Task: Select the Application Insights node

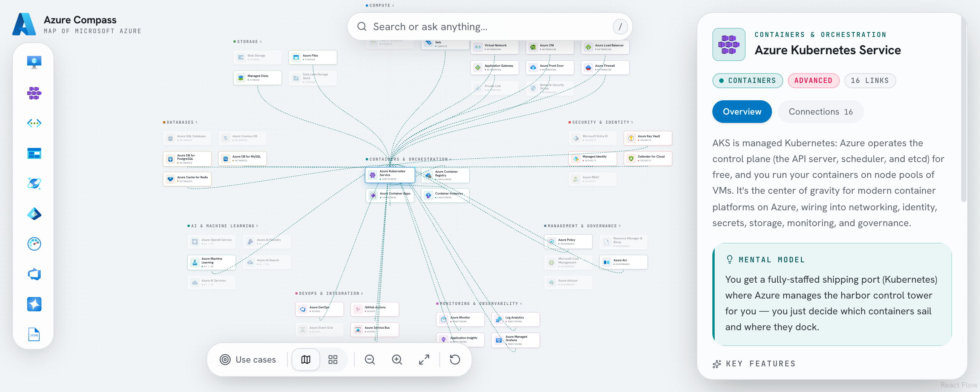Action: [460, 340]
